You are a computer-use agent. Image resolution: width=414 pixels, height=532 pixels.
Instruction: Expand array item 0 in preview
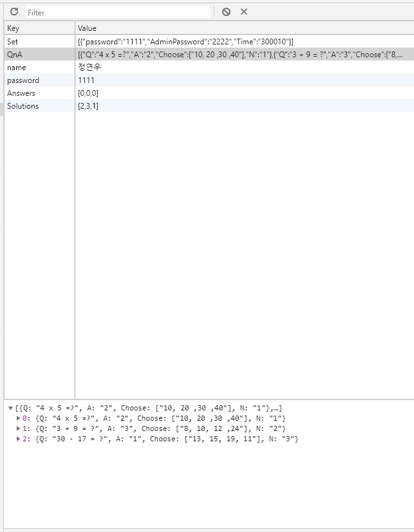tap(19, 418)
